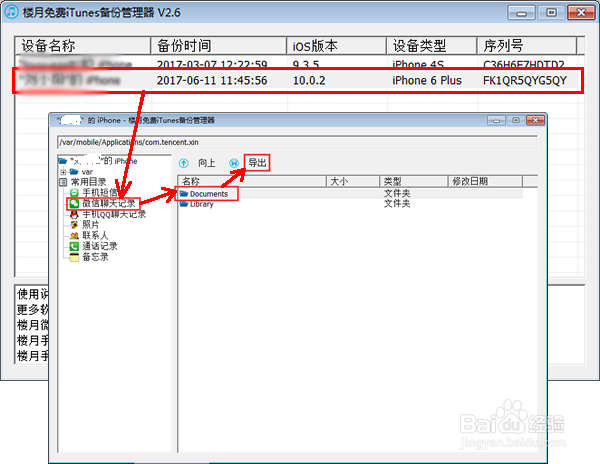Sort the file list by 大小 column
The height and width of the screenshot is (464, 600).
353,181
